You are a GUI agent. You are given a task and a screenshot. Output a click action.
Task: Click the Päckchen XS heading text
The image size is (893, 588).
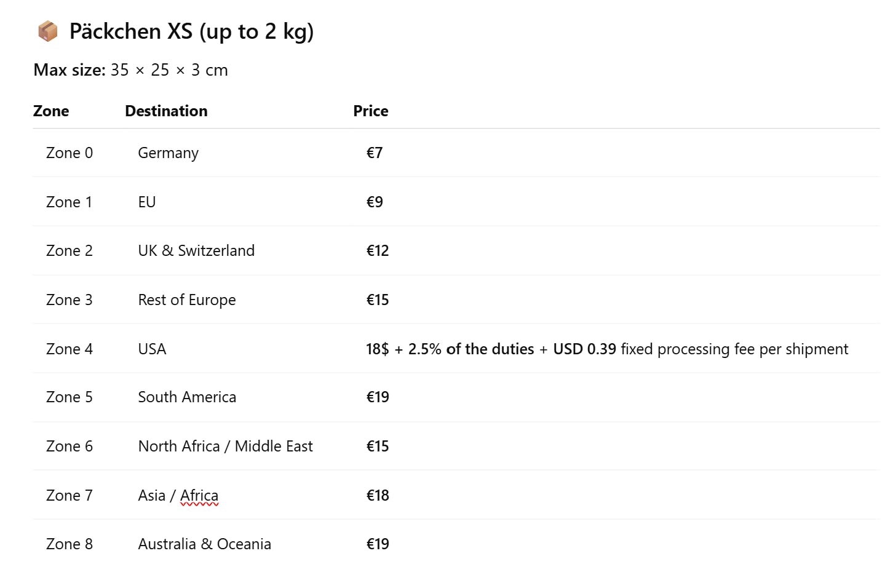click(x=191, y=31)
